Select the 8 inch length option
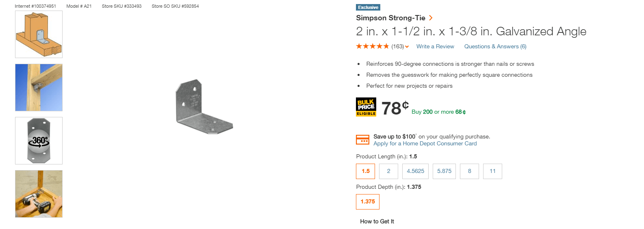644x229 pixels. (469, 171)
